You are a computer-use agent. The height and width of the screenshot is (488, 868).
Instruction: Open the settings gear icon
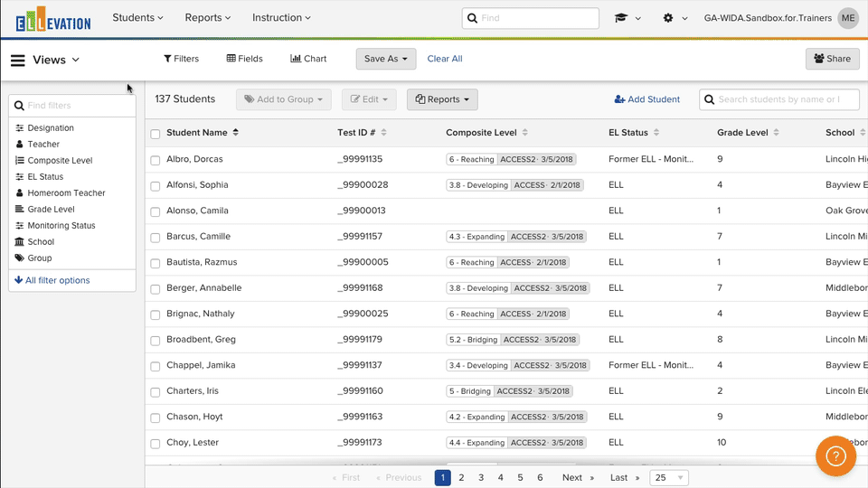tap(668, 18)
